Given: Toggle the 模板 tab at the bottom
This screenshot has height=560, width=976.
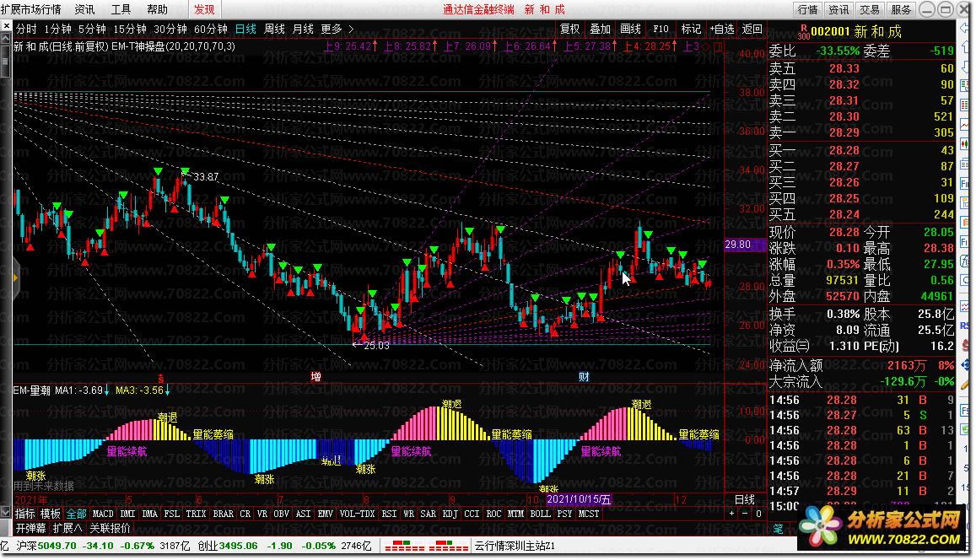Looking at the screenshot, I should [51, 514].
